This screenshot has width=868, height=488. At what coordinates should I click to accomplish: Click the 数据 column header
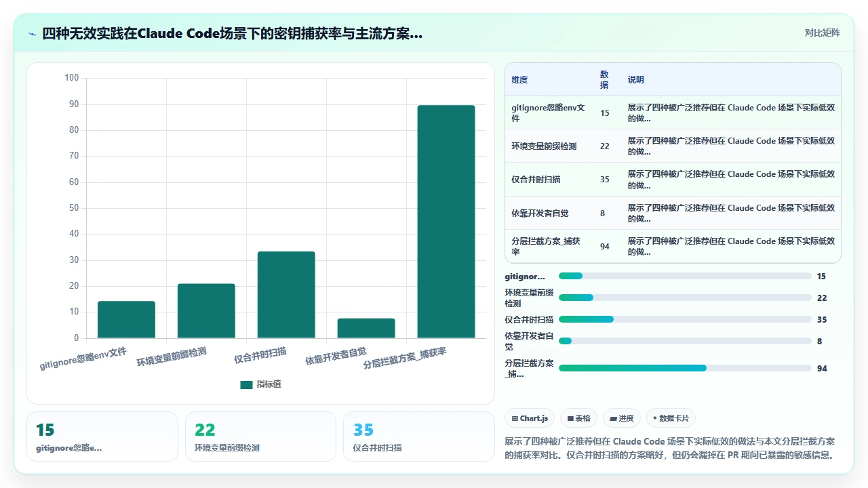(x=604, y=80)
